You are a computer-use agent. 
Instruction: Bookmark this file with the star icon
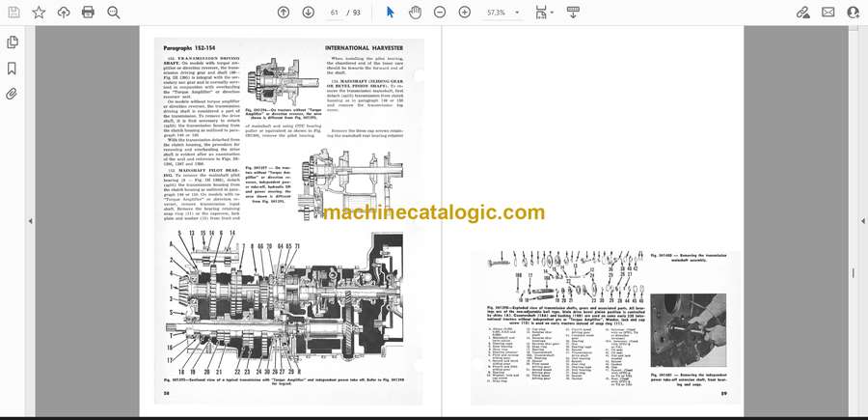(39, 13)
